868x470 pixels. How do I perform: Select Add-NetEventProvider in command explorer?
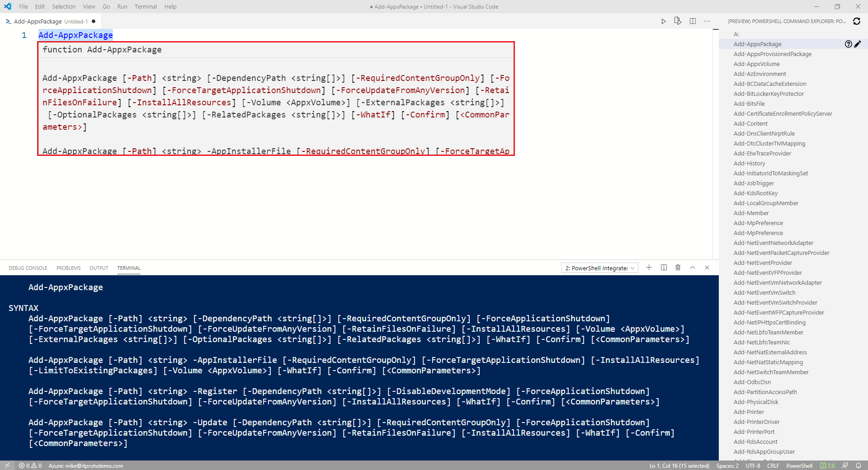coord(763,263)
